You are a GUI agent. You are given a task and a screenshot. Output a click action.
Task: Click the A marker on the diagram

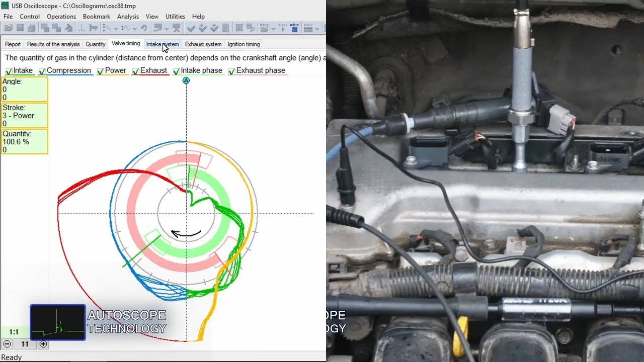[x=186, y=80]
